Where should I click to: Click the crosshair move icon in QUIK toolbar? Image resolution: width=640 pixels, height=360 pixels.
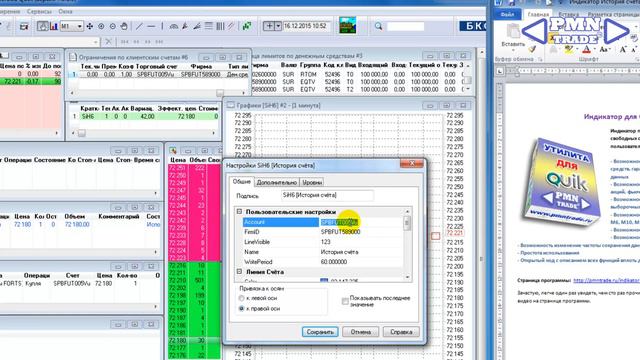[x=89, y=26]
